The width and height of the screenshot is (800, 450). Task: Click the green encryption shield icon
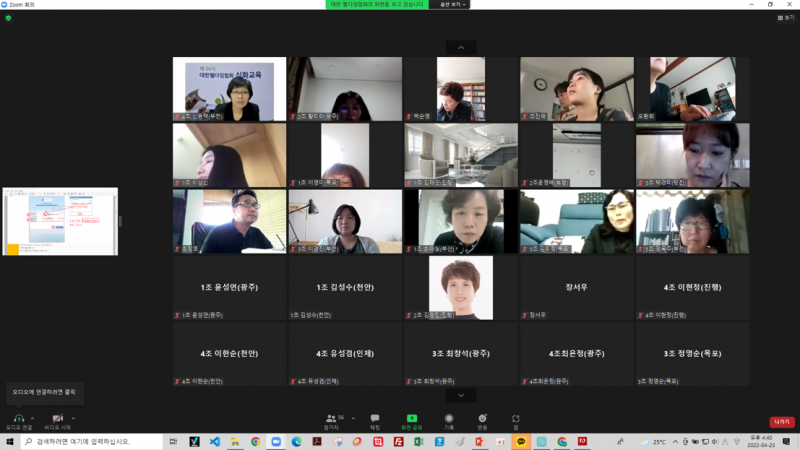click(x=8, y=18)
